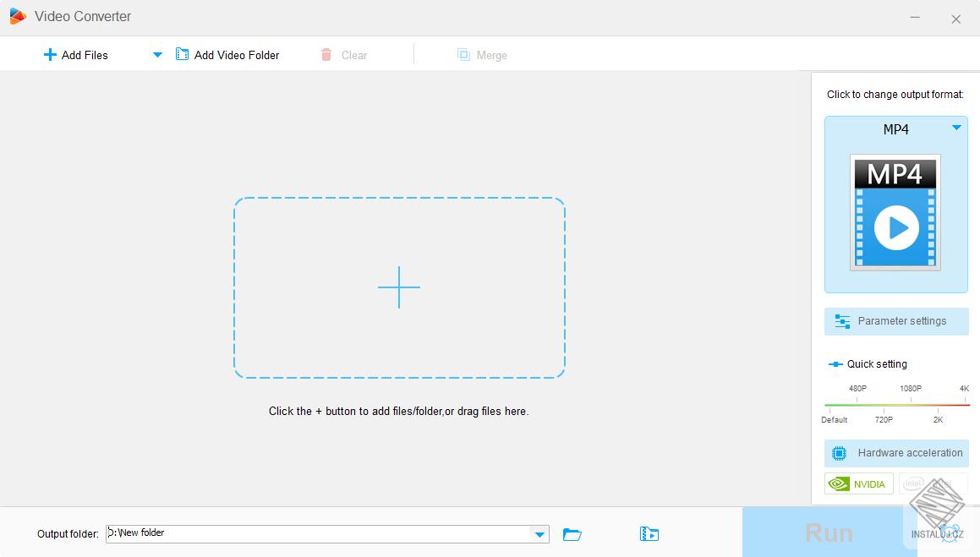Click the open output folder icon
The width and height of the screenshot is (980, 557).
click(572, 533)
